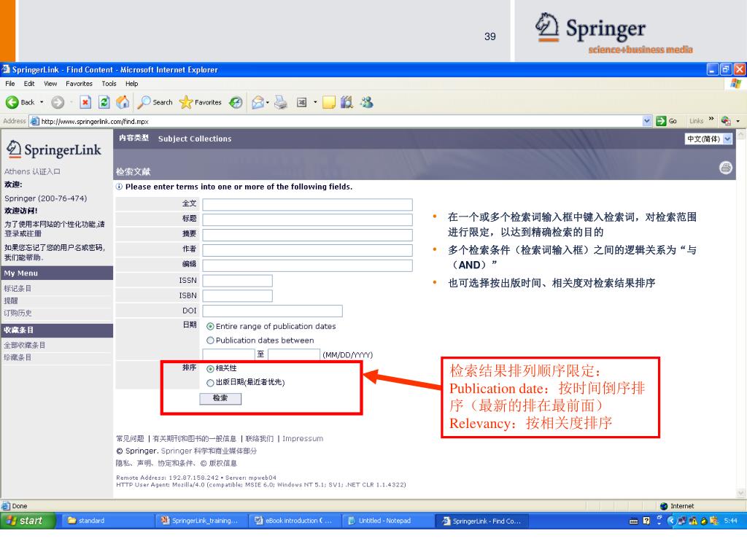Open 联络我们 contact footer link
The image size is (747, 560).
click(259, 438)
